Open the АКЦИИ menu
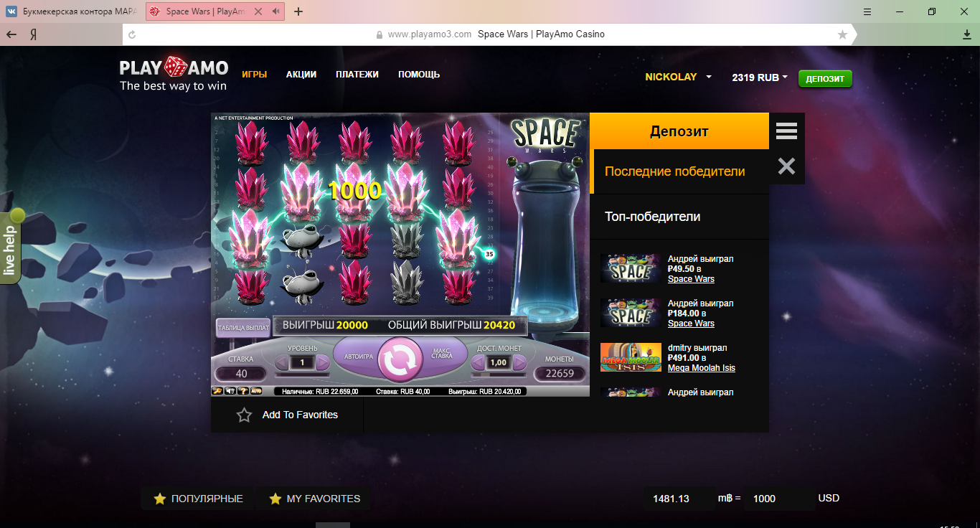The width and height of the screenshot is (980, 528). (x=301, y=75)
